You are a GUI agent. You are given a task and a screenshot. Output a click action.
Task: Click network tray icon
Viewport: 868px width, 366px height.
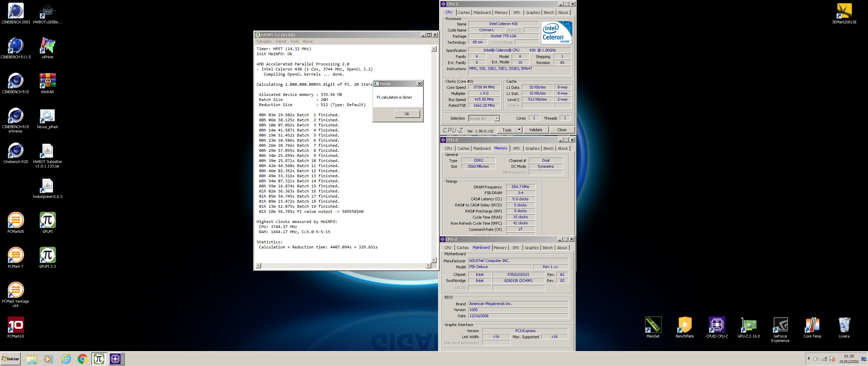[824, 359]
